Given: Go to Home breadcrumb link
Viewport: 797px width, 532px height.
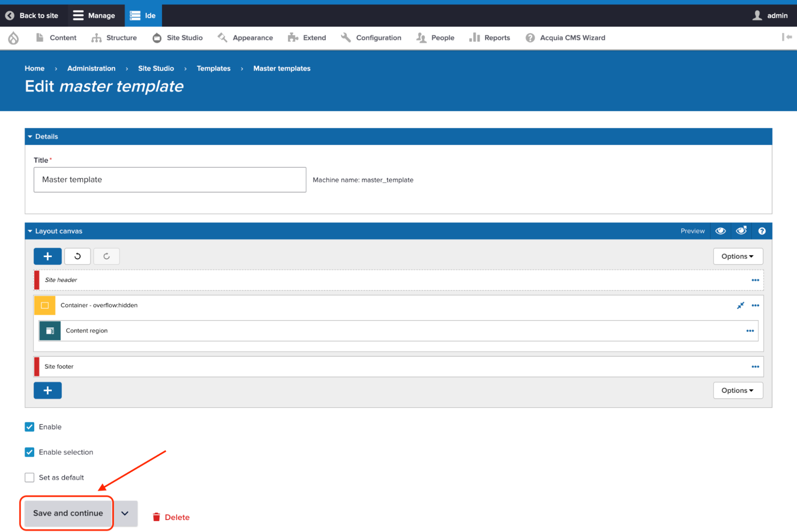Looking at the screenshot, I should click(x=35, y=69).
